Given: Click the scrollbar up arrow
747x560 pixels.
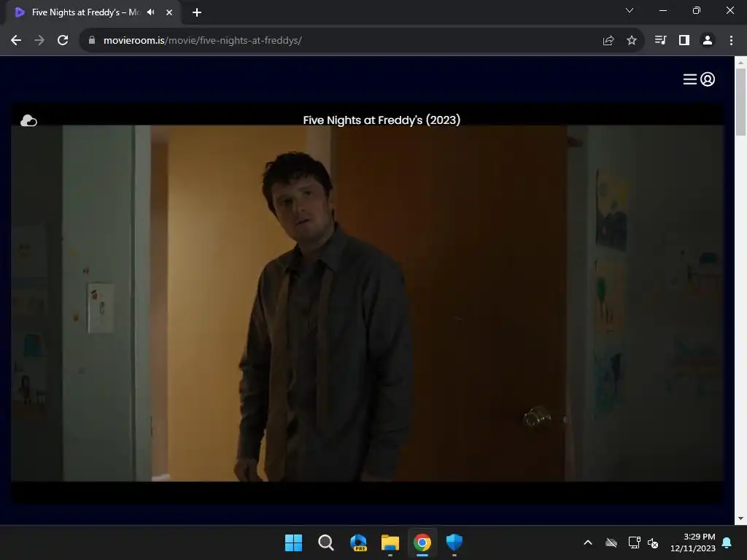Looking at the screenshot, I should 740,63.
